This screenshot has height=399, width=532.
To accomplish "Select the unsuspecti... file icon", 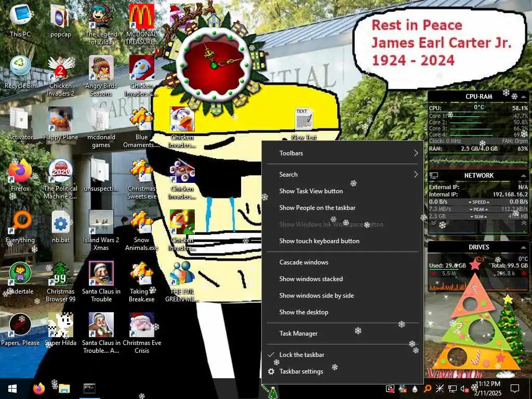I will pos(101,175).
